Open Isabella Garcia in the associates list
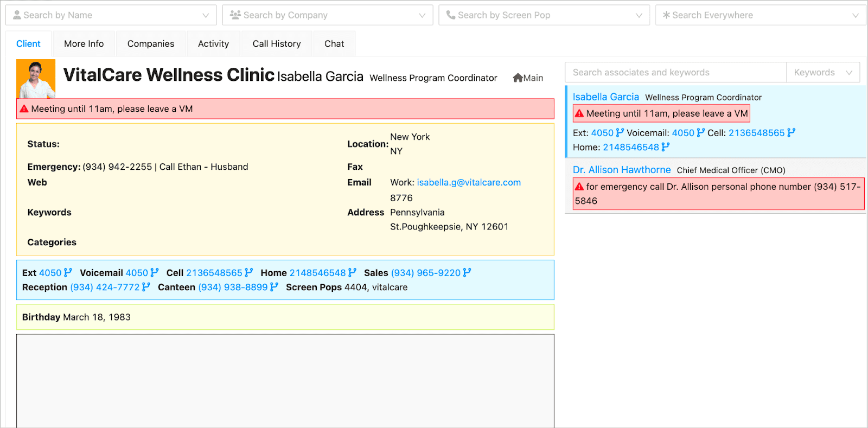Viewport: 868px width, 428px height. click(x=606, y=97)
